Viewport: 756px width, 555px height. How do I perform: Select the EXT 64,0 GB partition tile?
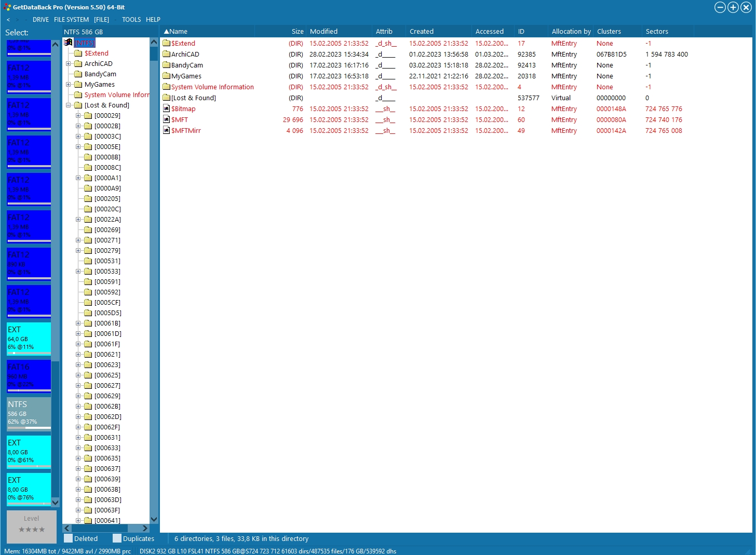(x=29, y=338)
